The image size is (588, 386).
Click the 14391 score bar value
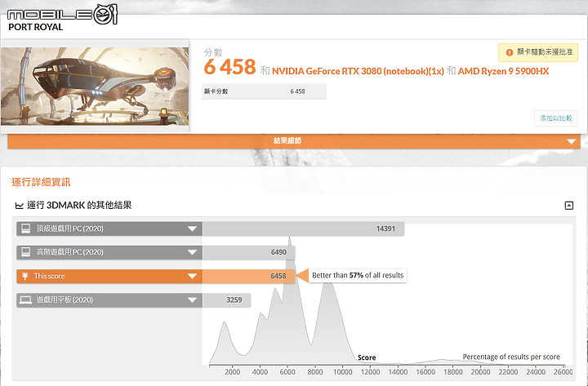385,228
